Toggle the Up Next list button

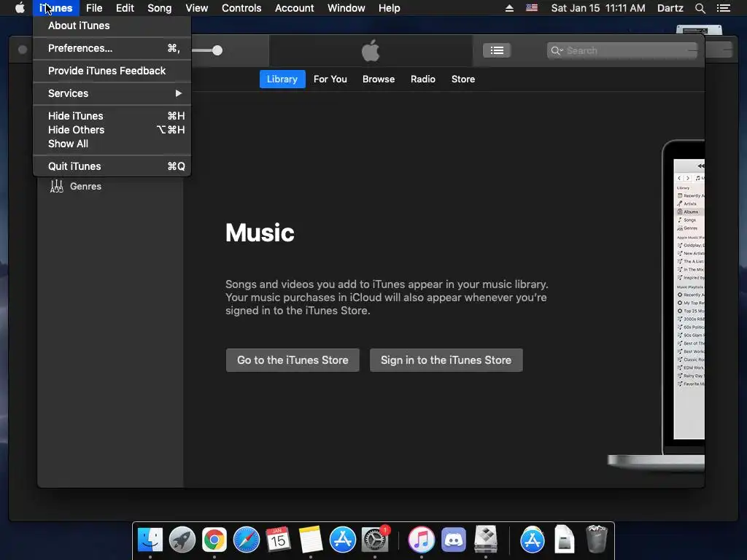pos(497,50)
